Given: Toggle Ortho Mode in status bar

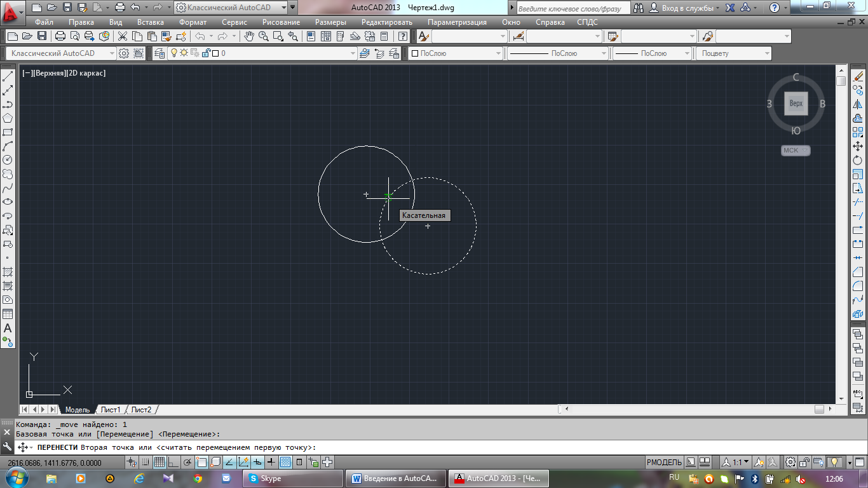Looking at the screenshot, I should [x=173, y=462].
